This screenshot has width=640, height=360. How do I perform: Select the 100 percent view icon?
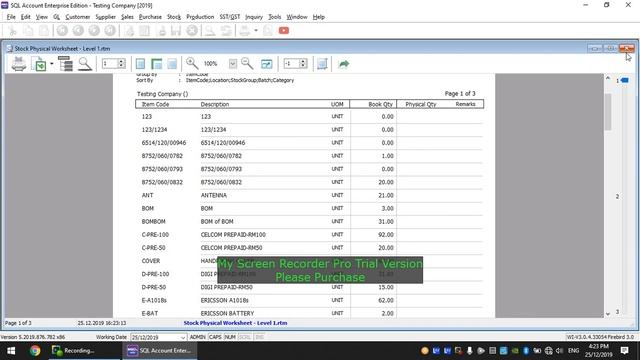pyautogui.click(x=172, y=64)
